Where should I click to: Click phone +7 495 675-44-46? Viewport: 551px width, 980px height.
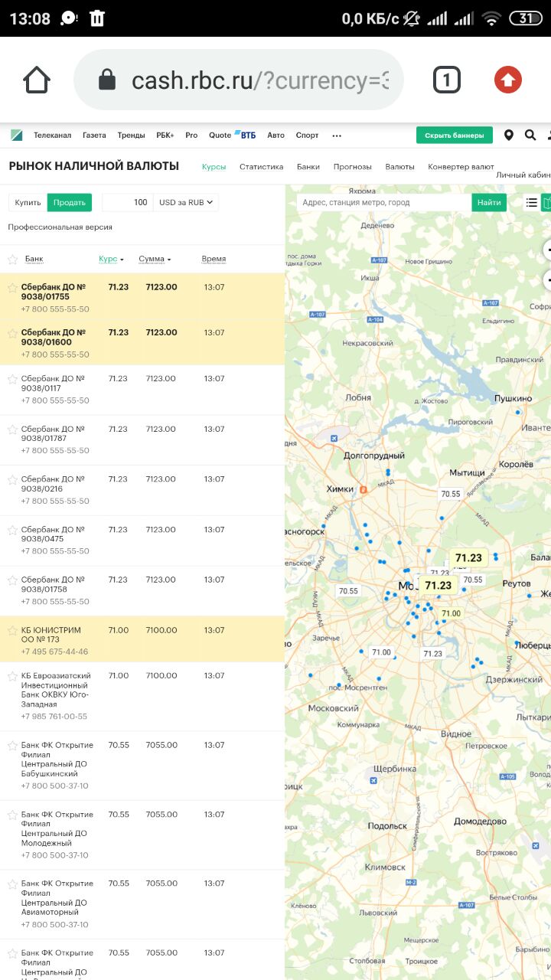click(x=54, y=652)
